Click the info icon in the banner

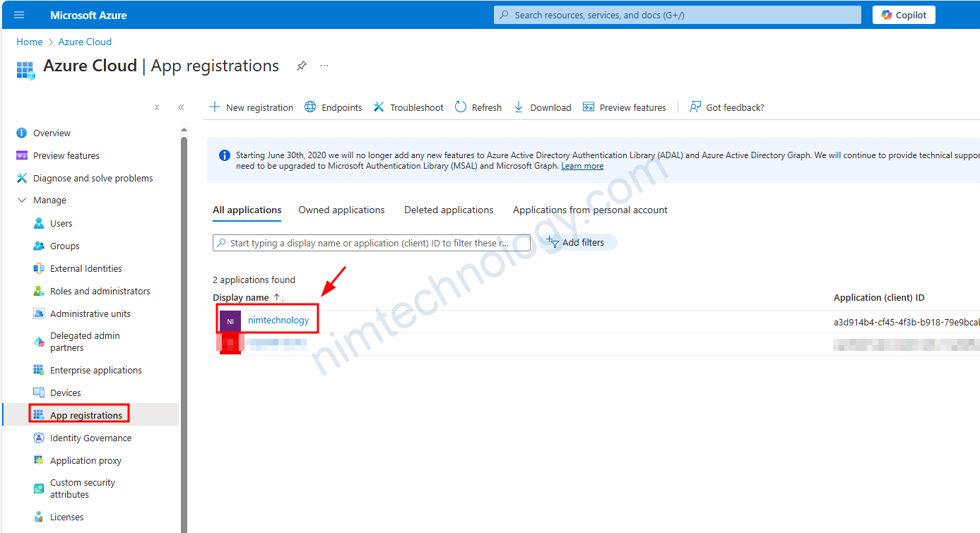pyautogui.click(x=224, y=155)
